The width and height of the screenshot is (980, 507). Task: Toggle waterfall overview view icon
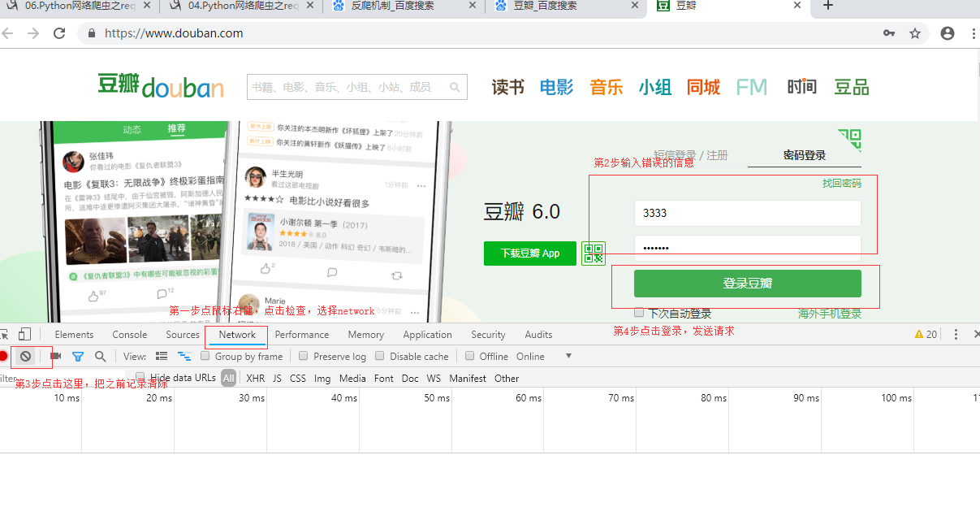[x=184, y=356]
